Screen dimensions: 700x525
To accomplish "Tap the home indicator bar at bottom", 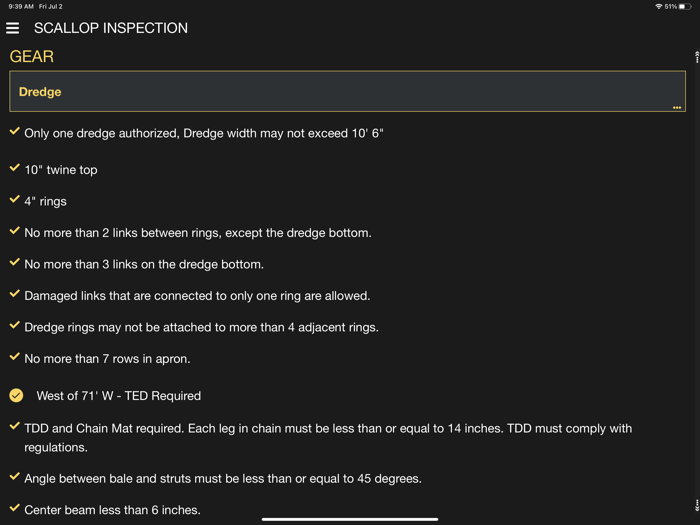I will pos(350,519).
